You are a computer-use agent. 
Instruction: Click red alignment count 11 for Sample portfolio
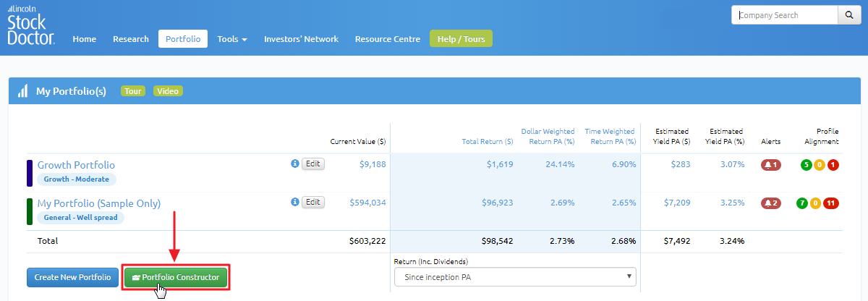pos(830,203)
